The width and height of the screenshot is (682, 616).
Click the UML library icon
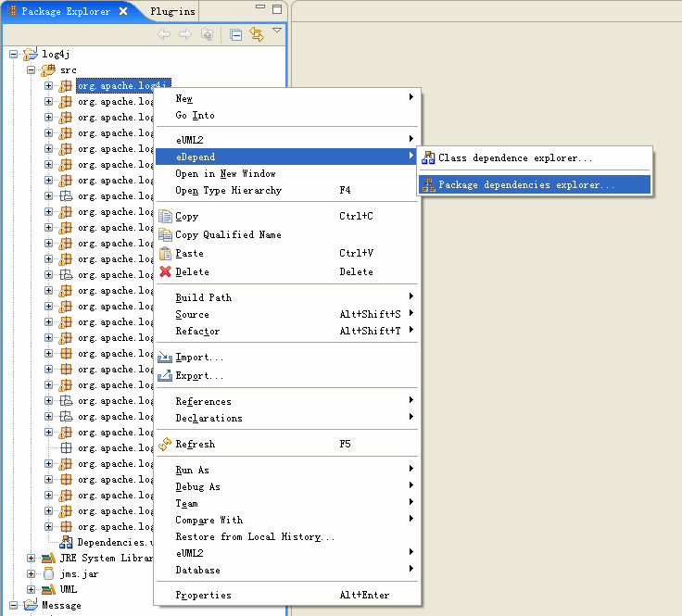point(48,589)
